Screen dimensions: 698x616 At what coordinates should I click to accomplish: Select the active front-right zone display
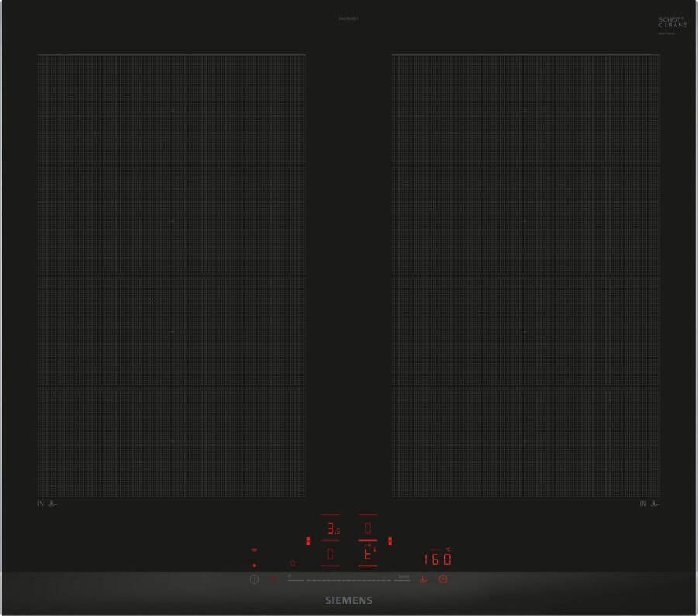tap(368, 554)
